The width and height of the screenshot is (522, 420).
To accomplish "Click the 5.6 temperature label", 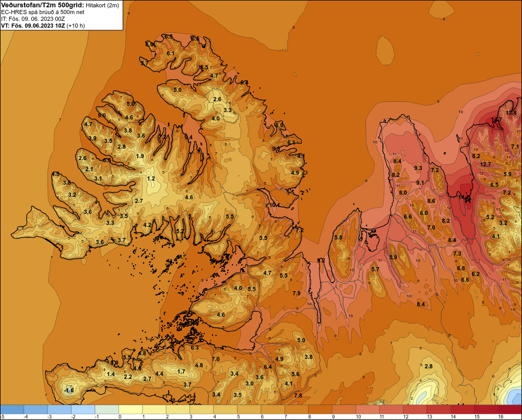I will click(295, 374).
